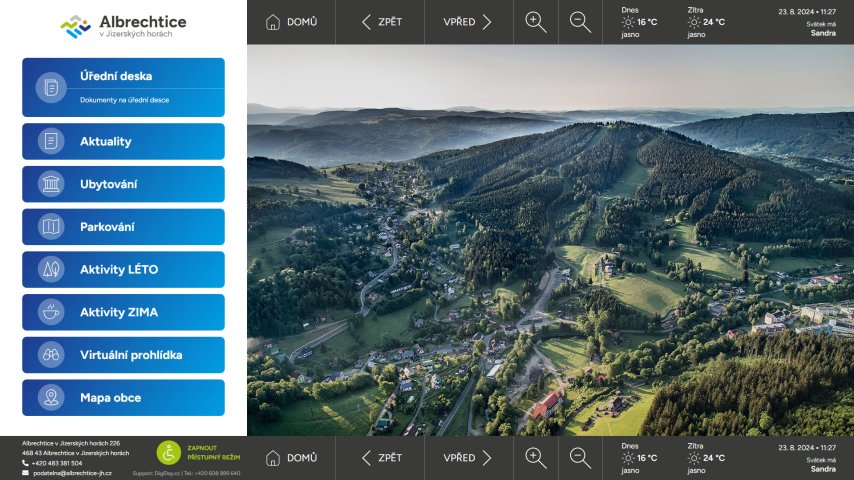
Task: Click the Úřední deska document icon
Action: click(50, 88)
